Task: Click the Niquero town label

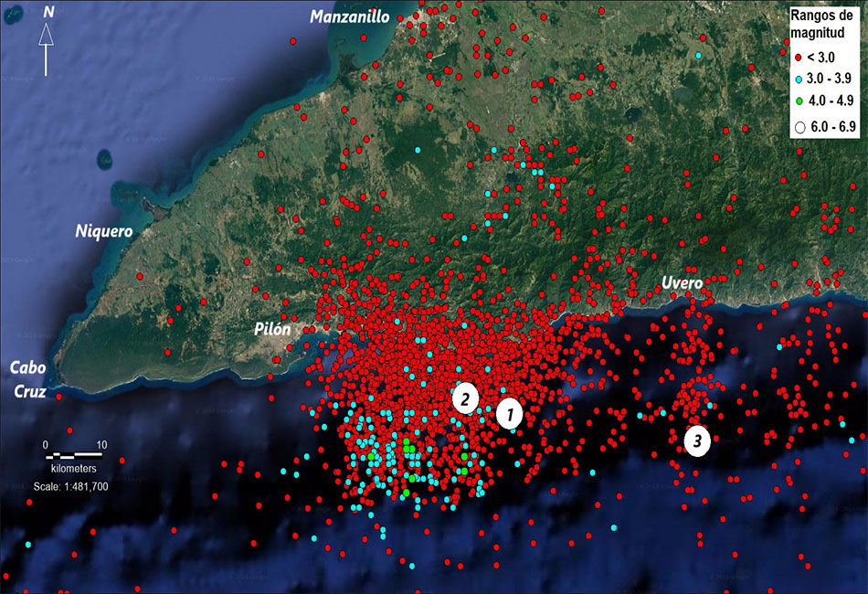Action: click(x=103, y=231)
